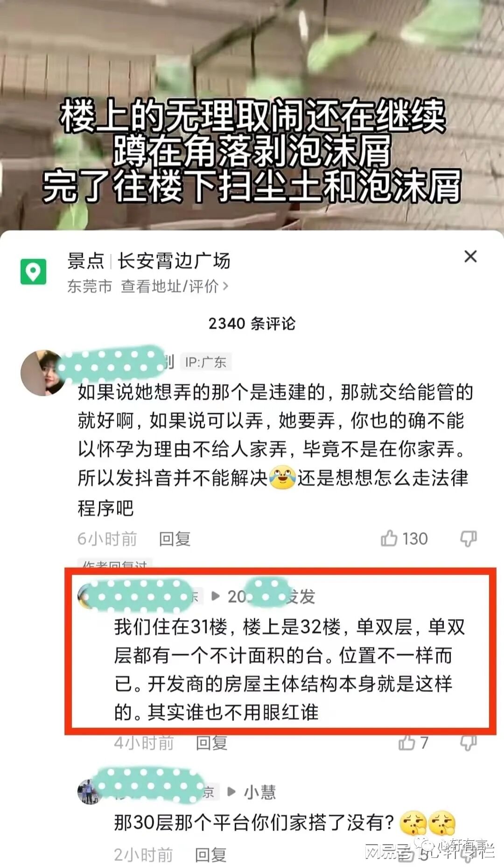Like the 31楼 reply with 7 likes
Image resolution: width=504 pixels, height=867 pixels.
(406, 742)
